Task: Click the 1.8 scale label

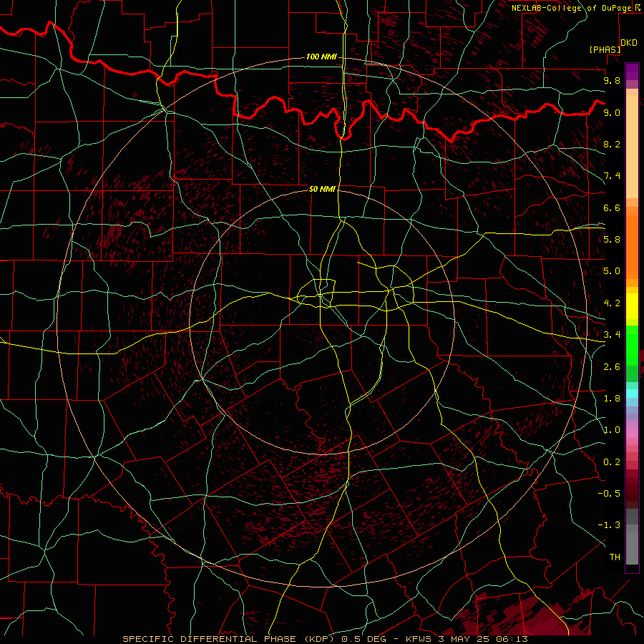Action: [612, 399]
